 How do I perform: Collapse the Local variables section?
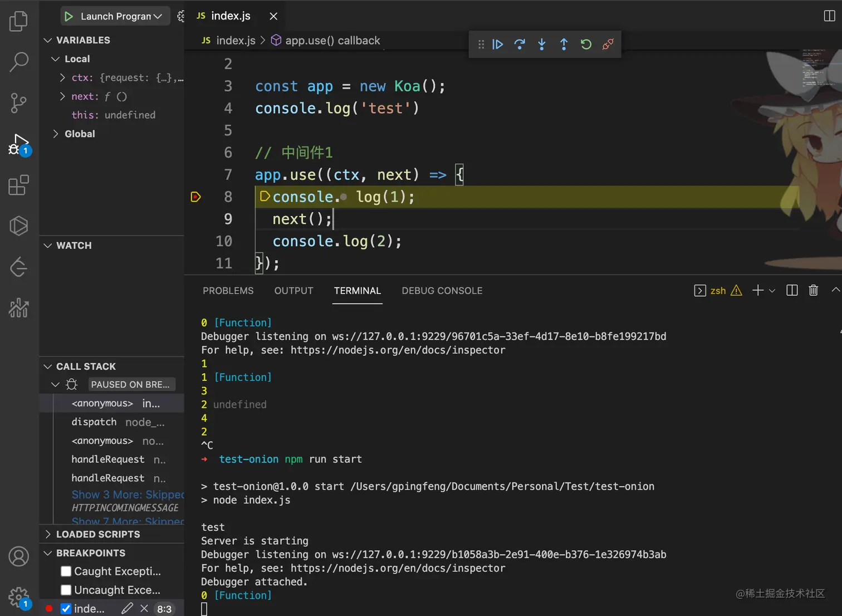click(55, 58)
